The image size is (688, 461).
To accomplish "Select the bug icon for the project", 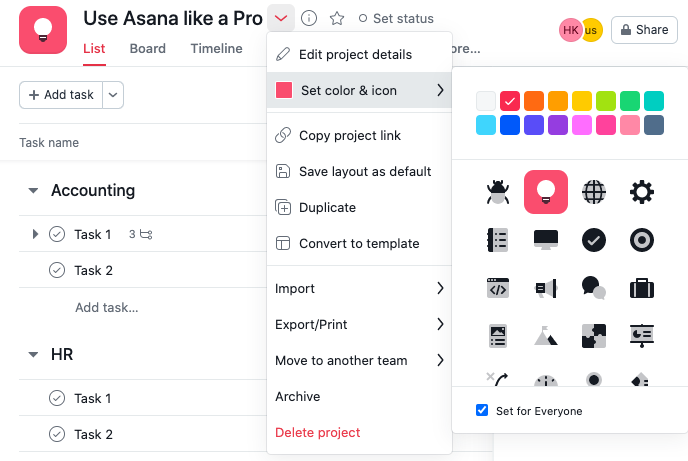I will [498, 192].
